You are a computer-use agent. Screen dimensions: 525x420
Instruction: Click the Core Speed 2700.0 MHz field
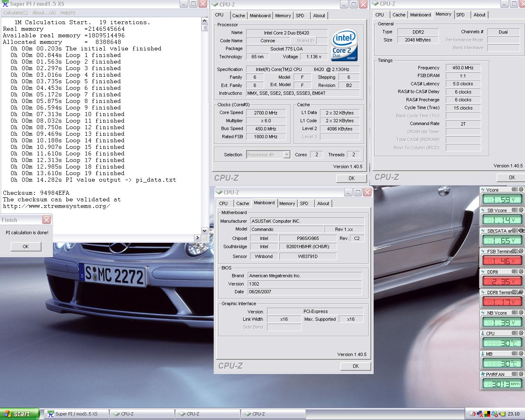tap(266, 113)
